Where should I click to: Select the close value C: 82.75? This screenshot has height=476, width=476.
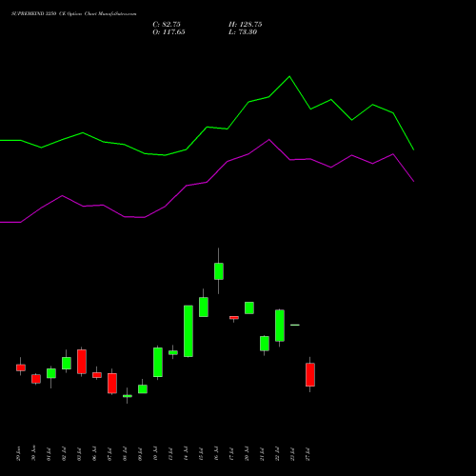(x=167, y=25)
